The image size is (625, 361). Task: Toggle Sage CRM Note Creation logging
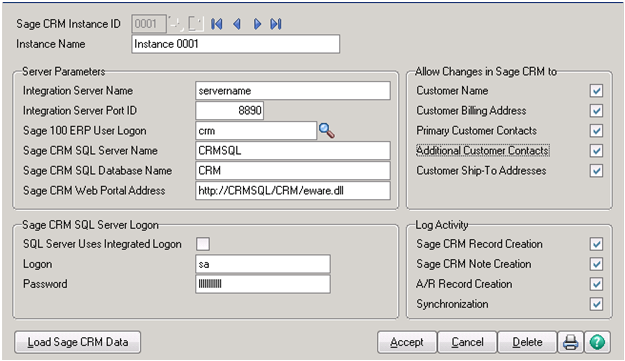pos(596,264)
